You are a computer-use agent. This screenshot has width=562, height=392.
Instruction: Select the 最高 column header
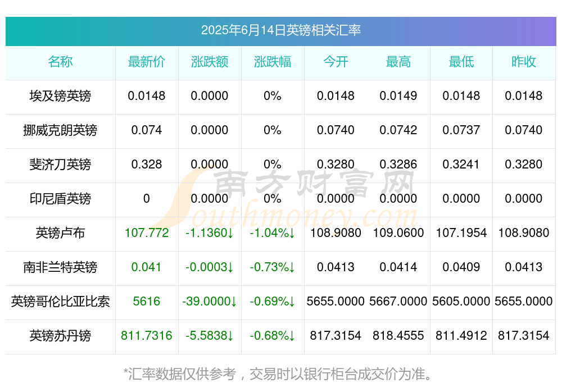coord(398,62)
